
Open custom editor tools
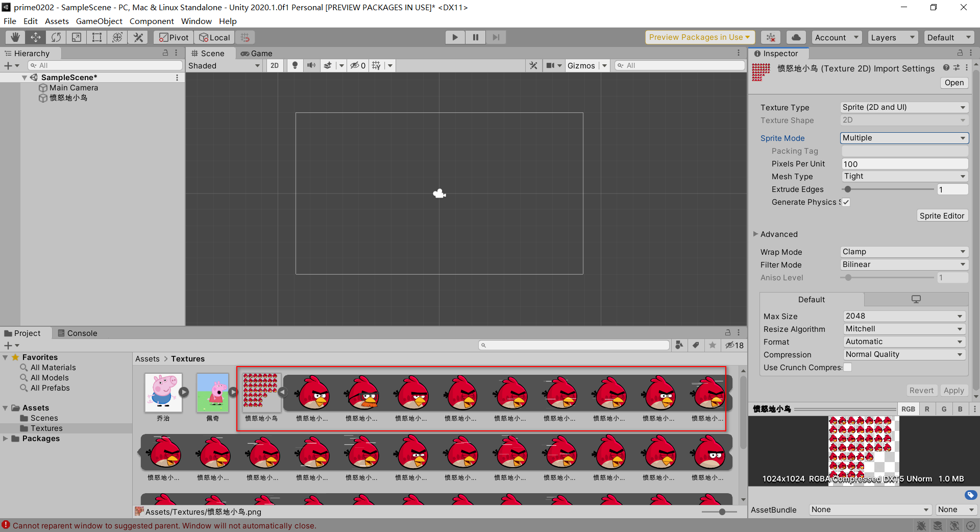tap(138, 37)
